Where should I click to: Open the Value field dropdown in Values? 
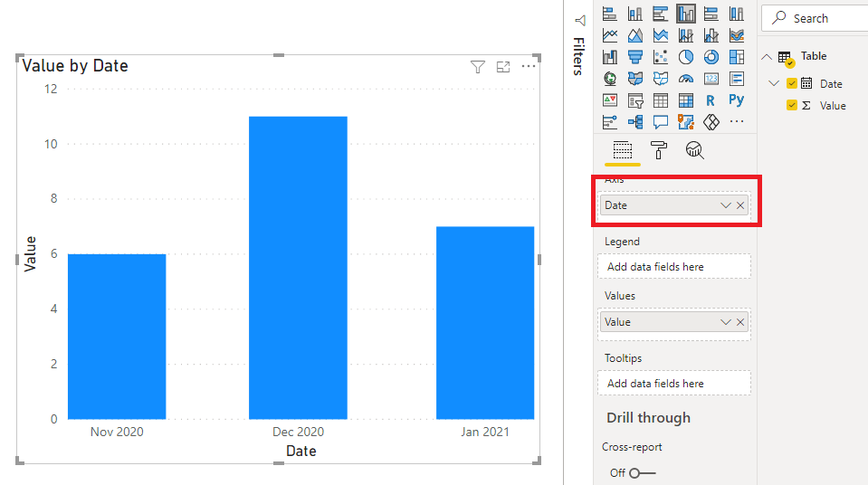(x=725, y=322)
